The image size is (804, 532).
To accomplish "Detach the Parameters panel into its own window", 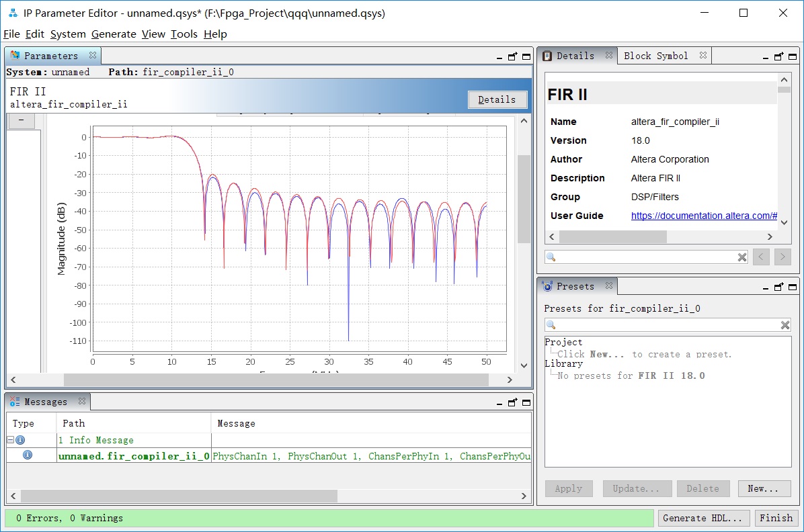I will click(x=513, y=57).
